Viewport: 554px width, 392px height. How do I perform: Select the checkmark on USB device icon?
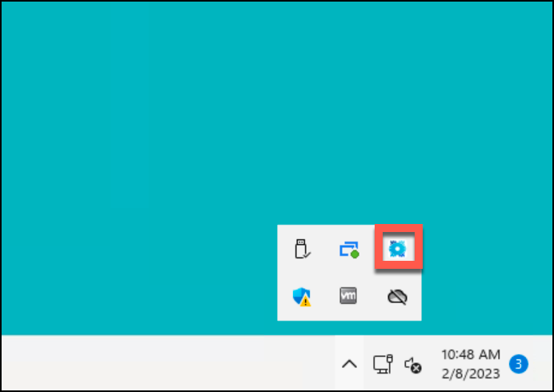click(307, 254)
